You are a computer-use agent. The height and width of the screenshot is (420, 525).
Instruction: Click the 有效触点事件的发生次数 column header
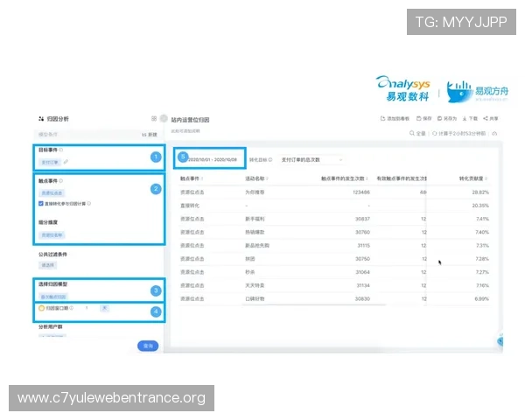click(x=402, y=178)
